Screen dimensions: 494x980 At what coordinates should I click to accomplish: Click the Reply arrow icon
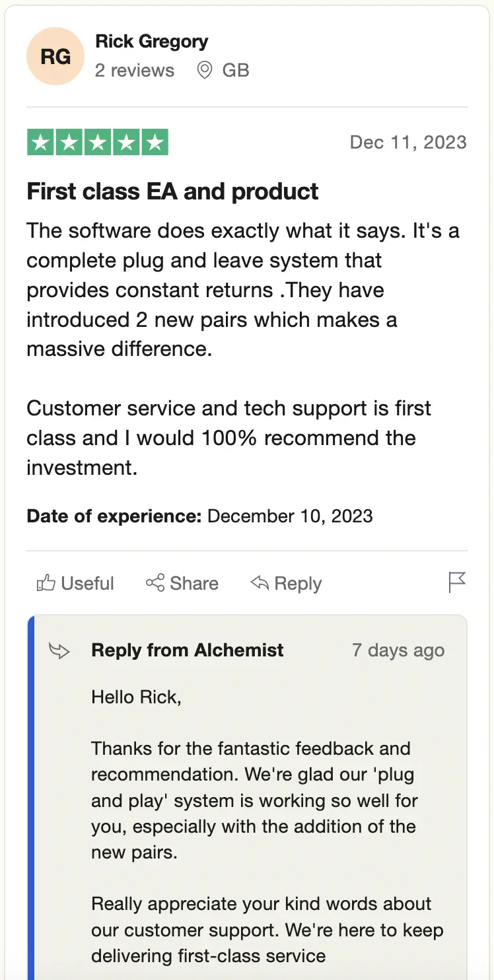[x=260, y=583]
